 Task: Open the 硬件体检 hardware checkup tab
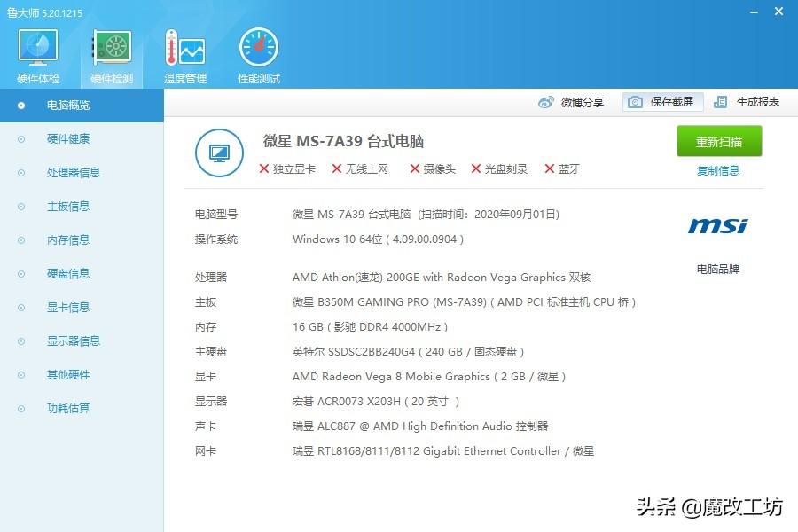click(38, 56)
